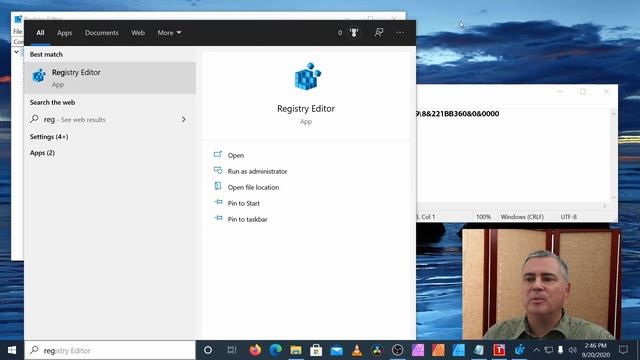Open the search options ellipsis menu
640x360 pixels.
tap(400, 32)
